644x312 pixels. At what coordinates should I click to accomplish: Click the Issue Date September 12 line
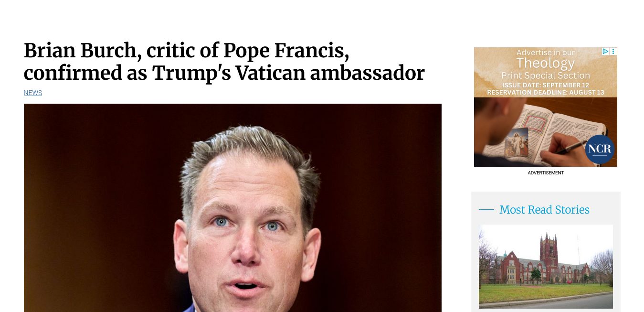pos(546,85)
